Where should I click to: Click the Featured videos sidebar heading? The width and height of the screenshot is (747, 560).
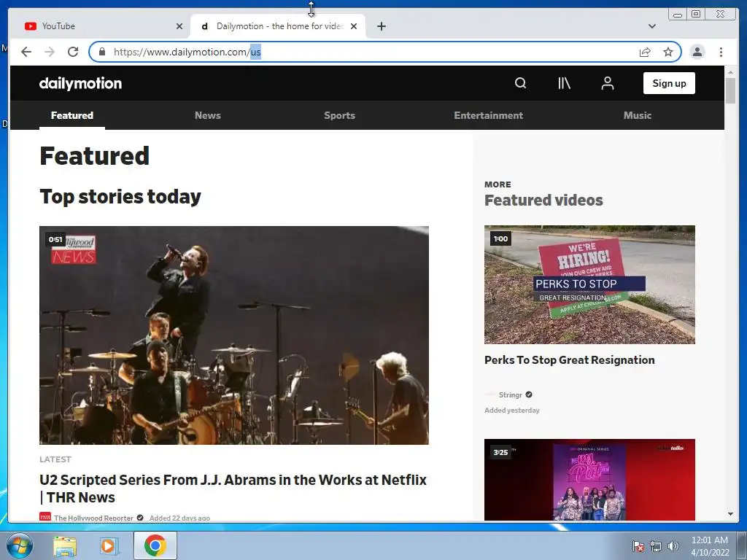pos(543,200)
